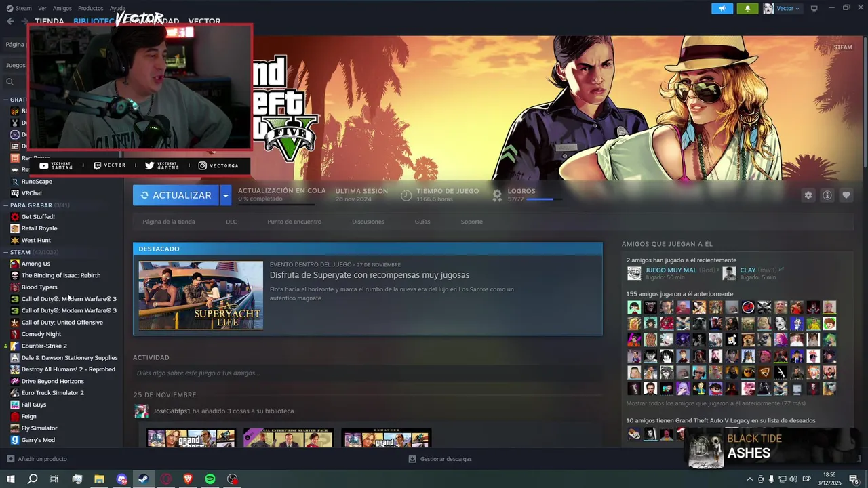868x488 pixels.
Task: Switch Steam to Big Picture mode
Action: tap(814, 8)
